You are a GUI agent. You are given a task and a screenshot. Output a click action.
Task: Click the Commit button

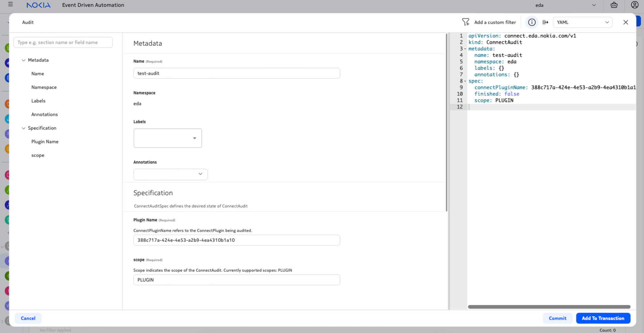557,318
